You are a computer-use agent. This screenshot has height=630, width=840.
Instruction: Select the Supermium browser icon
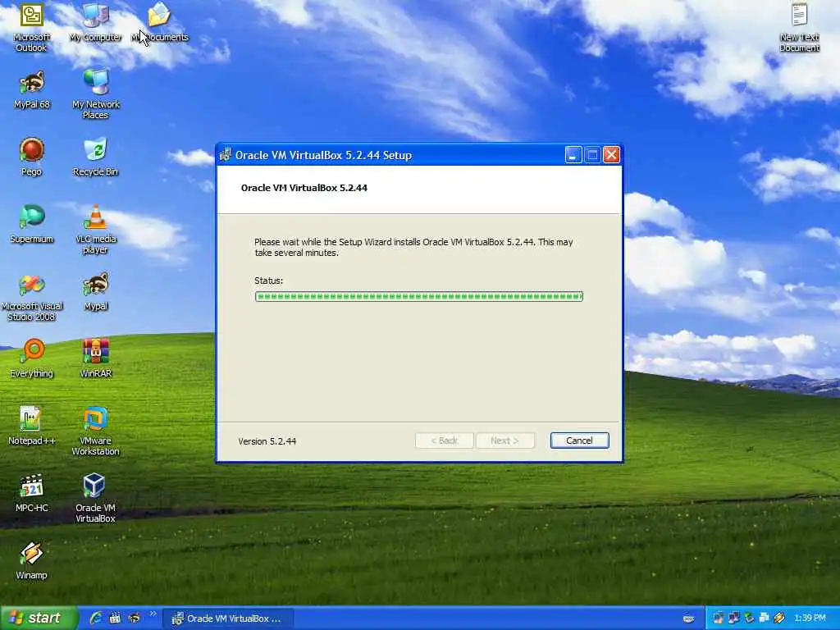(32, 224)
